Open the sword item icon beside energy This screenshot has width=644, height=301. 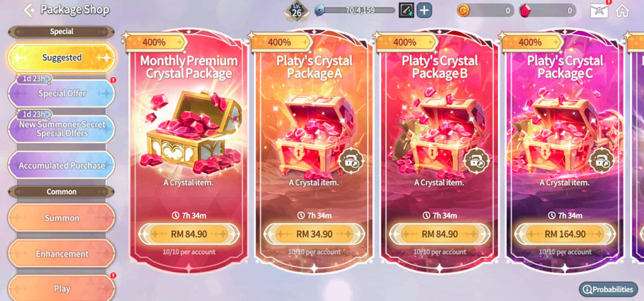406,10
